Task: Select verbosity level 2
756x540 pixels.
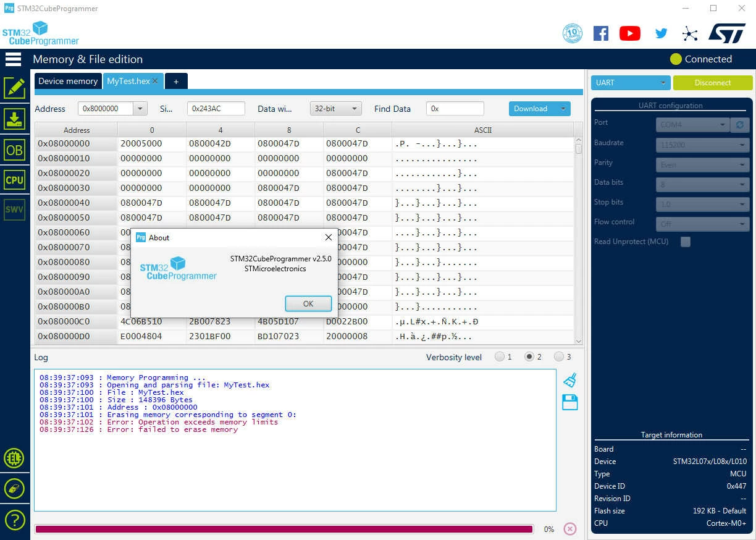Action: point(529,357)
